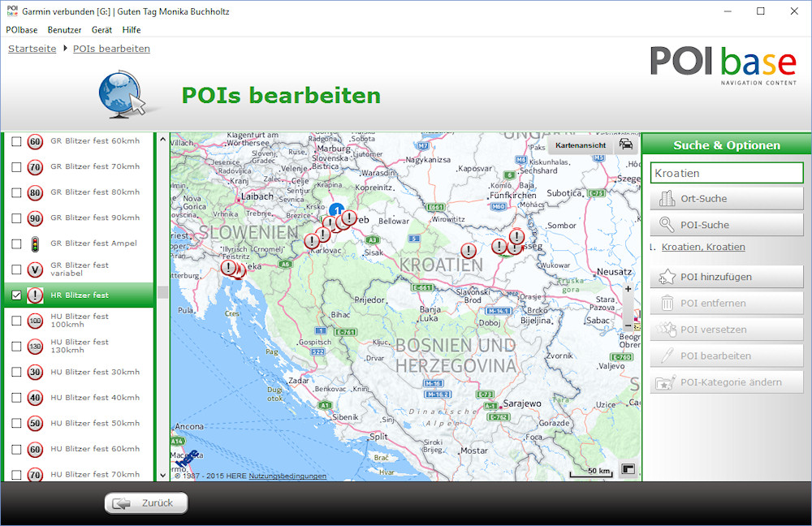The image size is (812, 526).
Task: Enable GR Blitzer fest Ampel checkbox
Action: click(16, 244)
